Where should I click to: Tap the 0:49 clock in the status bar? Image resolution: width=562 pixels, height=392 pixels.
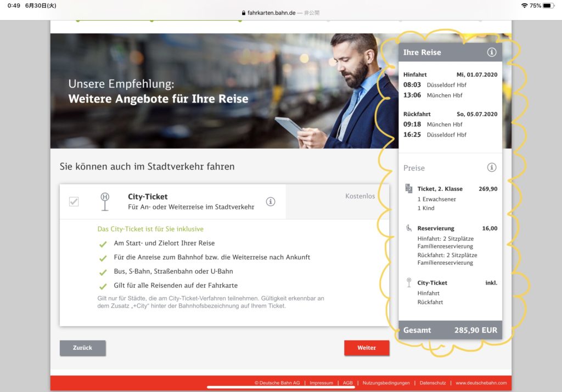coord(14,5)
